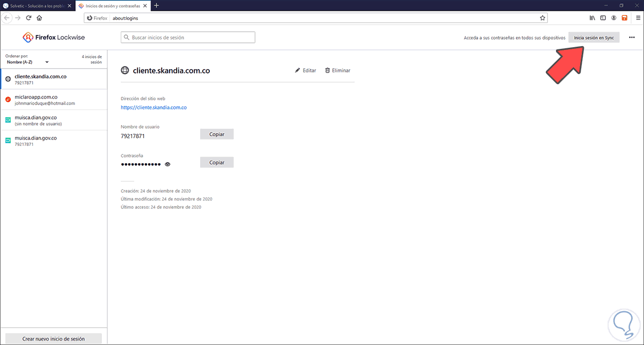644x345 pixels.
Task: Click the Inicia sesión en Sync button
Action: tap(594, 38)
